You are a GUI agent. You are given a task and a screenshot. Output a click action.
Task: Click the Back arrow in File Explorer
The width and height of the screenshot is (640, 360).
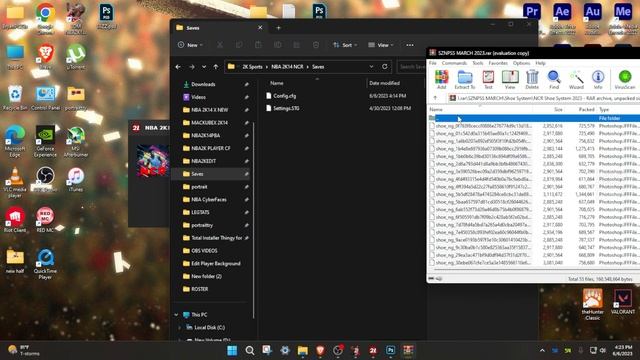tap(178, 67)
